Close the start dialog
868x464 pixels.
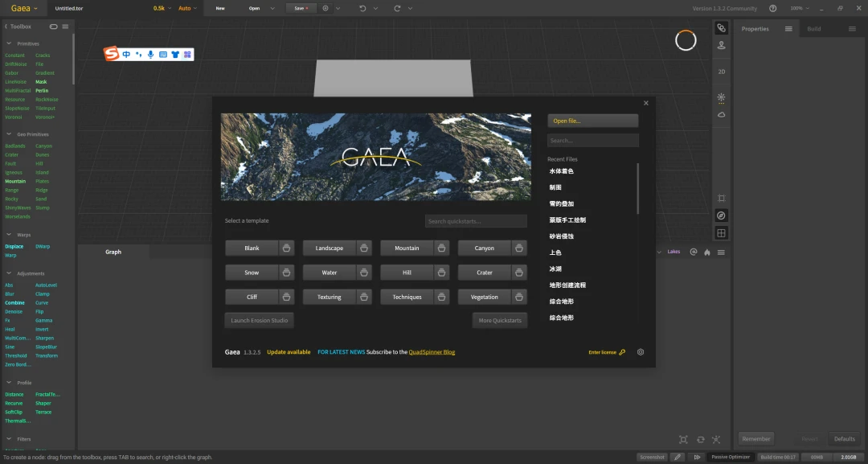coord(645,103)
